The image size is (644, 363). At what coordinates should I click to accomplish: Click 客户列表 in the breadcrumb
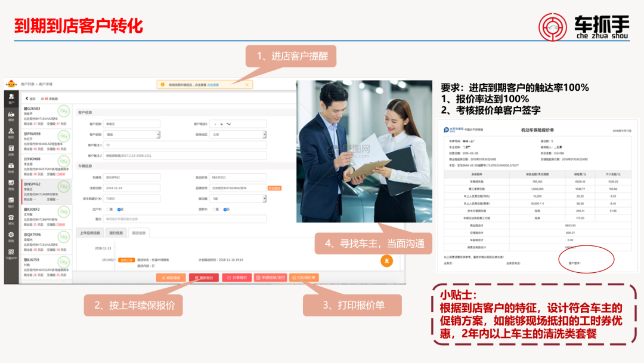[x=27, y=84]
